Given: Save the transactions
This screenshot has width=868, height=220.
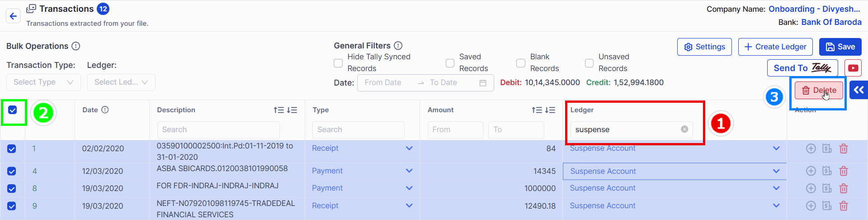Looking at the screenshot, I should 840,47.
